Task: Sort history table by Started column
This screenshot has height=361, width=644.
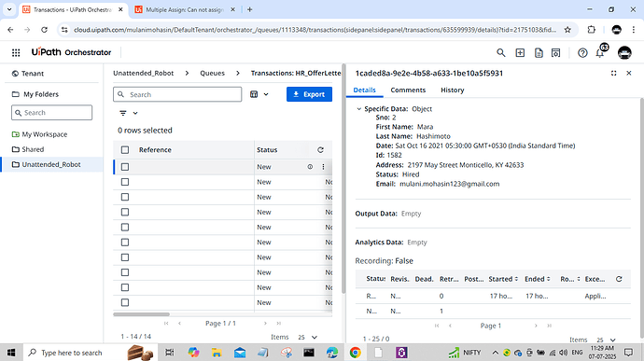Action: click(x=503, y=279)
